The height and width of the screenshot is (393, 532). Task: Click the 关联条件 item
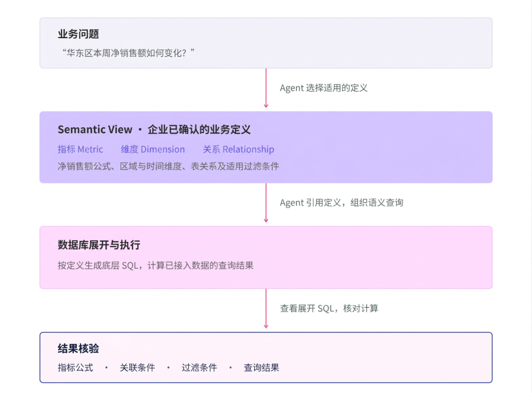point(137,367)
